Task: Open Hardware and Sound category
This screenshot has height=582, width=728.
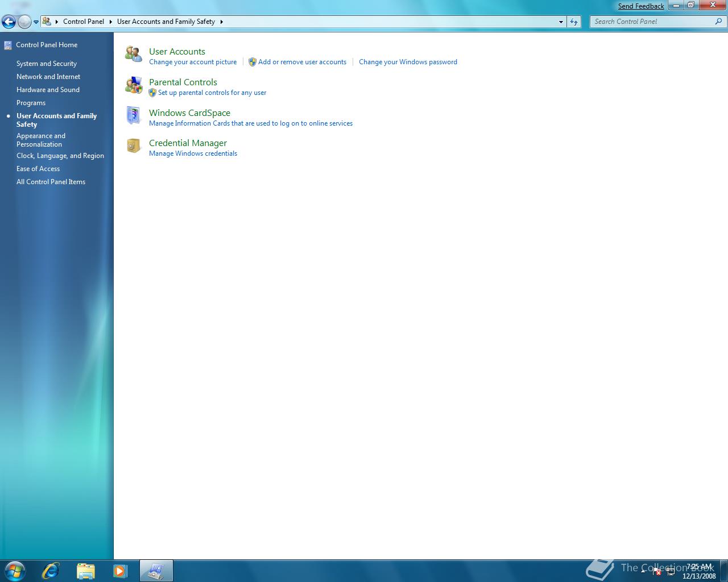Action: [48, 90]
